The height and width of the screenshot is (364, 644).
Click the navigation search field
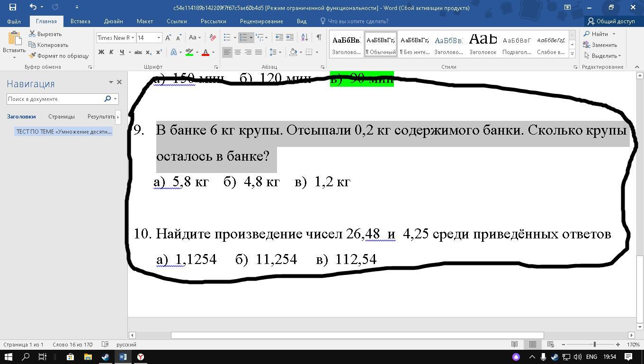(x=54, y=99)
